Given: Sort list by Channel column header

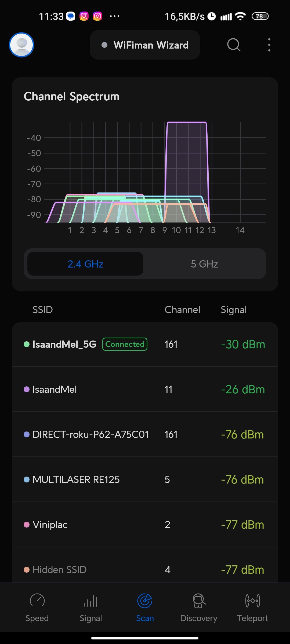Looking at the screenshot, I should click(182, 310).
